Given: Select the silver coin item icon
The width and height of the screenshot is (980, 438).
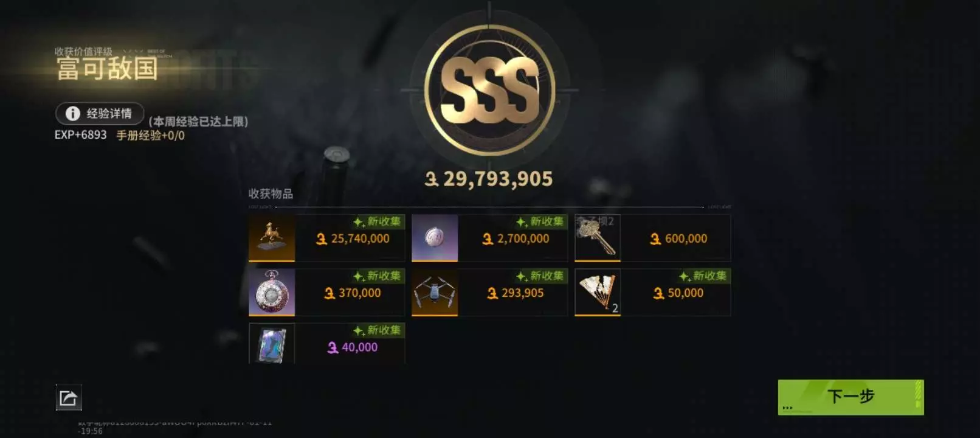Looking at the screenshot, I should click(435, 238).
